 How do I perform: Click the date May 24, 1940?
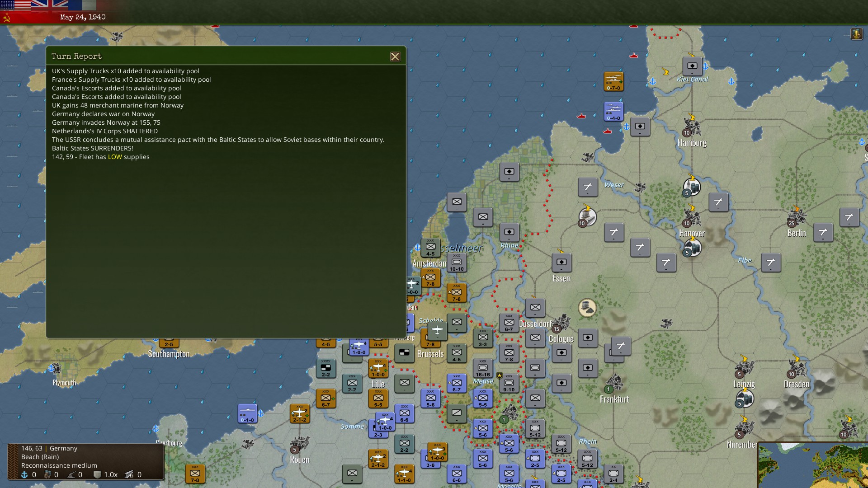point(83,17)
